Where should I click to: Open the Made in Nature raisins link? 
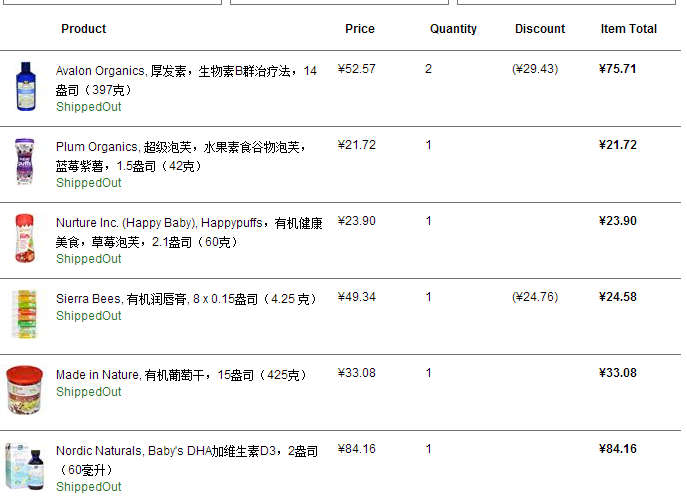click(181, 375)
